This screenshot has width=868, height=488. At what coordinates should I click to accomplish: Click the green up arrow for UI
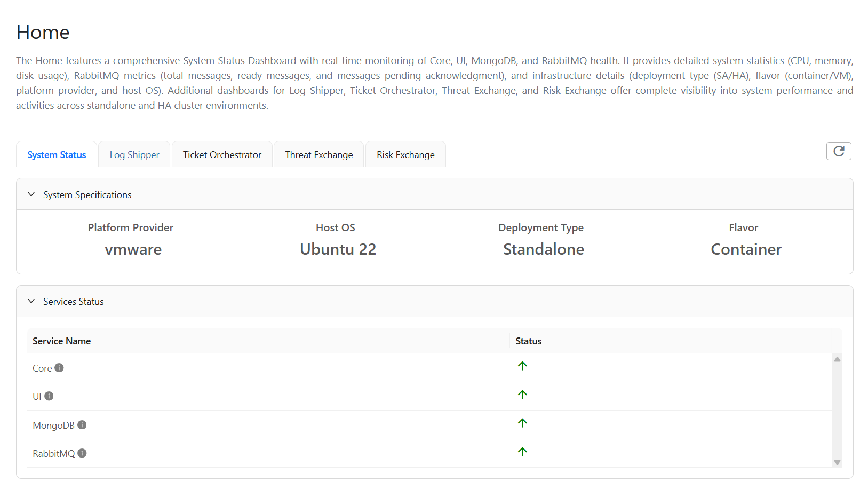tap(522, 395)
